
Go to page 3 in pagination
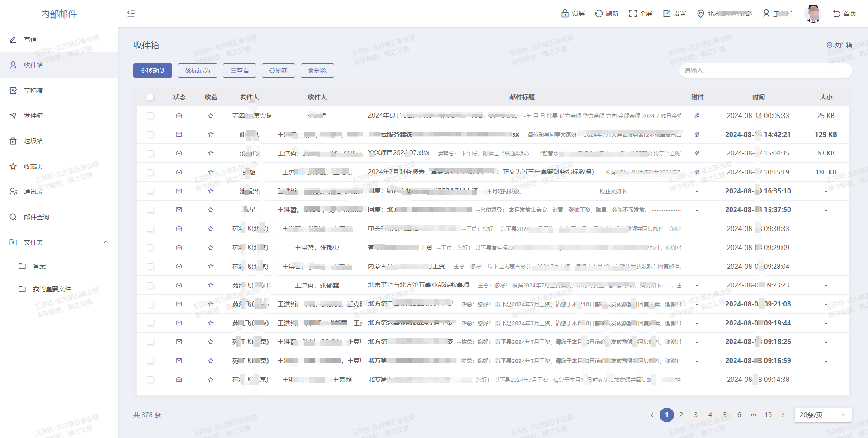click(696, 415)
